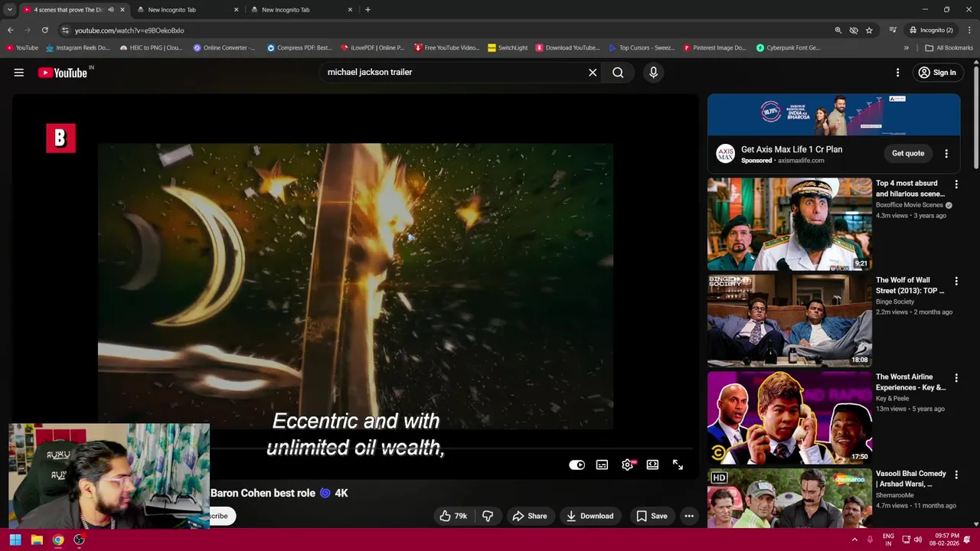Viewport: 980px width, 551px height.
Task: Click the Boxoffice Movie Scenes channel name
Action: pyautogui.click(x=909, y=205)
